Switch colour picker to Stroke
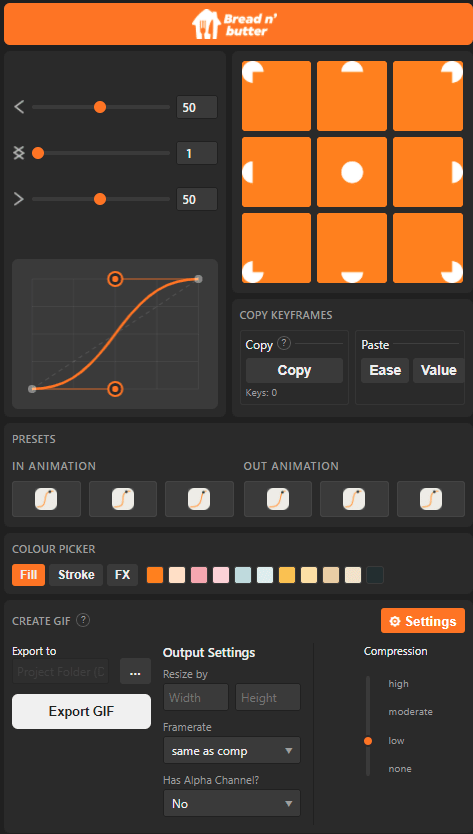Image resolution: width=473 pixels, height=834 pixels. click(x=76, y=575)
